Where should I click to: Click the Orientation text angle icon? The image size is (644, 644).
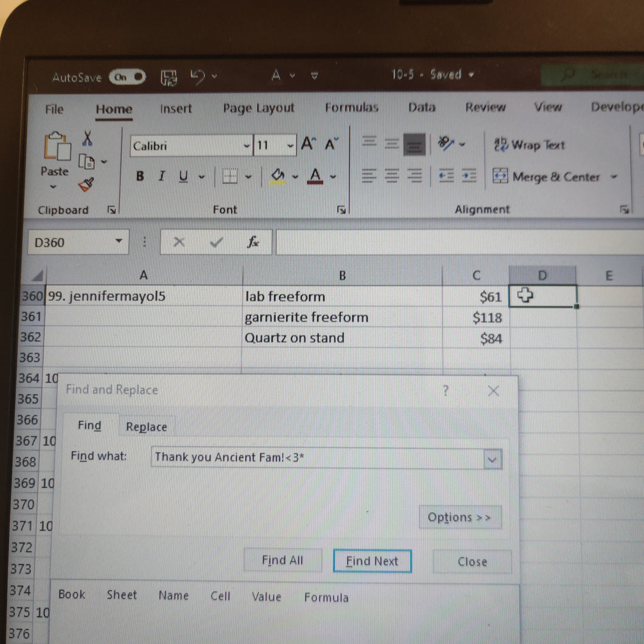[446, 143]
